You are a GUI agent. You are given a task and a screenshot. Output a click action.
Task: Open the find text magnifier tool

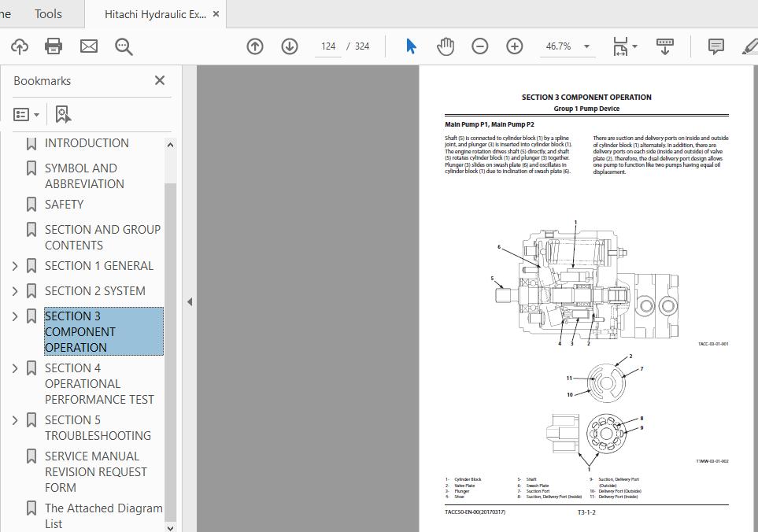tap(124, 46)
